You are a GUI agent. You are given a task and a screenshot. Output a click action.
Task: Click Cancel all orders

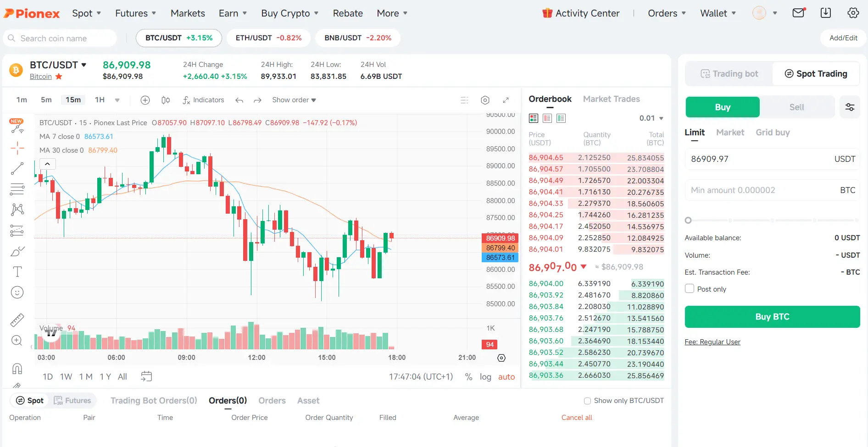[577, 418]
